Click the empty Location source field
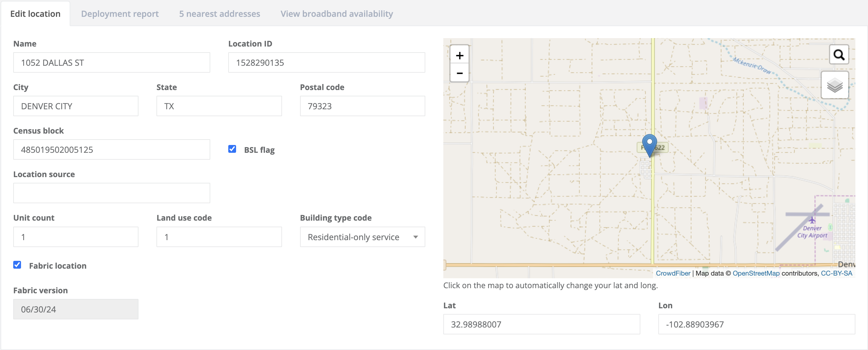 coord(111,193)
